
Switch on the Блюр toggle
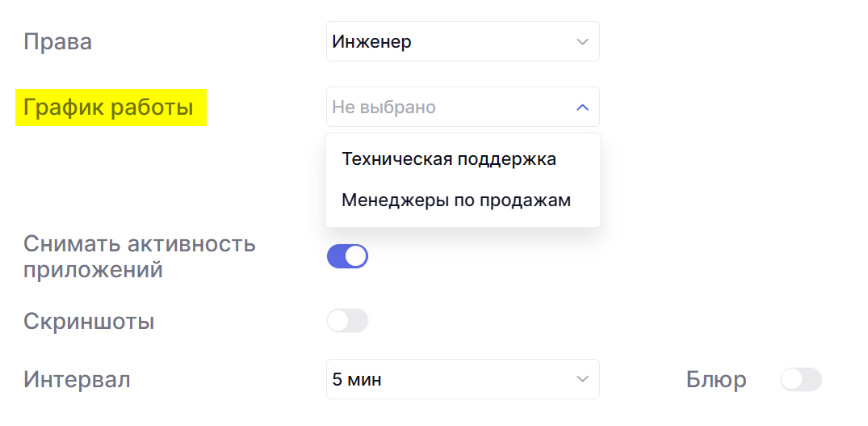[x=801, y=379]
